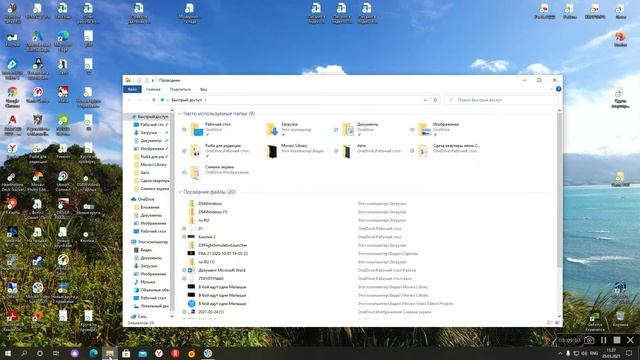Open Microsoft Store from the taskbar

click(x=126, y=353)
